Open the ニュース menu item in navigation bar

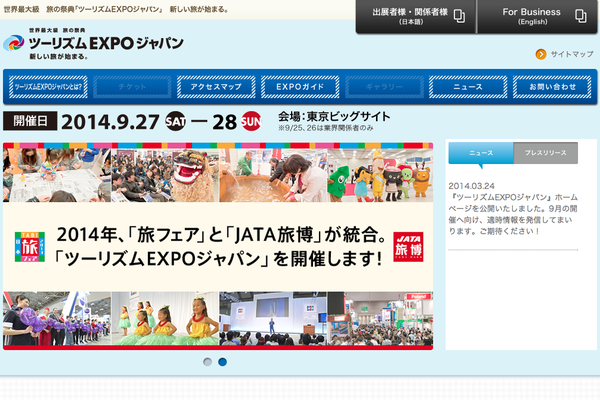click(x=468, y=87)
